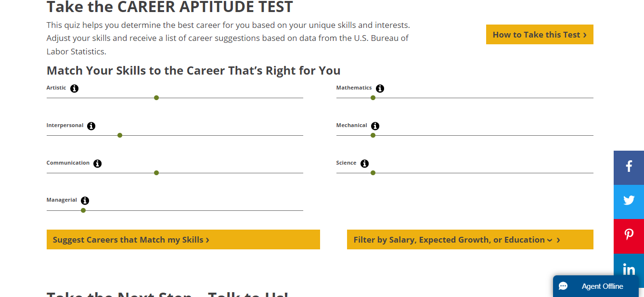Click Suggest Careers that Match my Skills
Image resolution: width=644 pixels, height=297 pixels.
click(x=183, y=239)
